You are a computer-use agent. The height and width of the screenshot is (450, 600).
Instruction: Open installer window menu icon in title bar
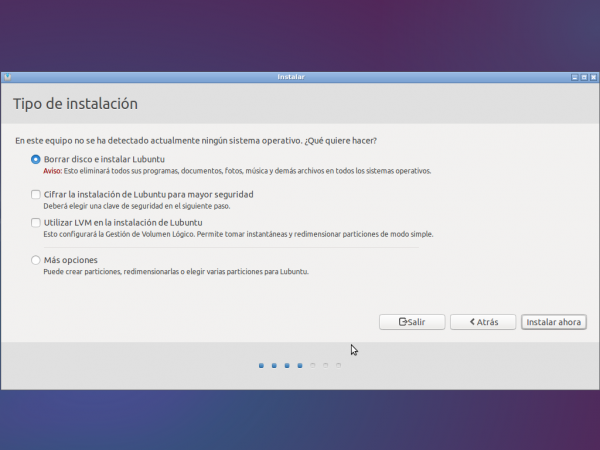pyautogui.click(x=7, y=77)
